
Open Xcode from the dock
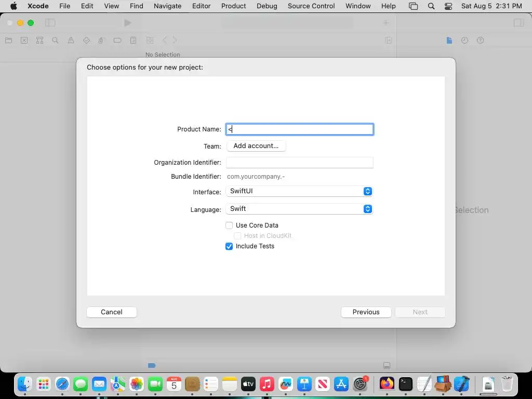[x=461, y=384]
